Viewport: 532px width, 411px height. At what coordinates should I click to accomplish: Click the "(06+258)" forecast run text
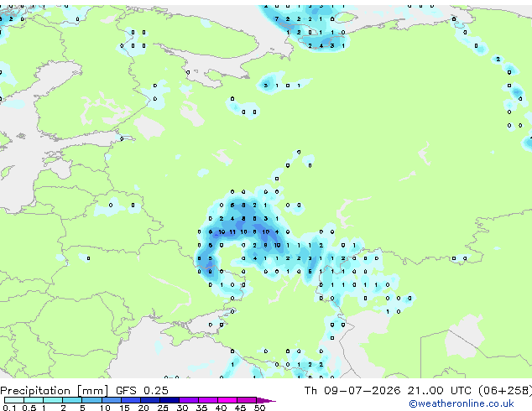coord(505,391)
